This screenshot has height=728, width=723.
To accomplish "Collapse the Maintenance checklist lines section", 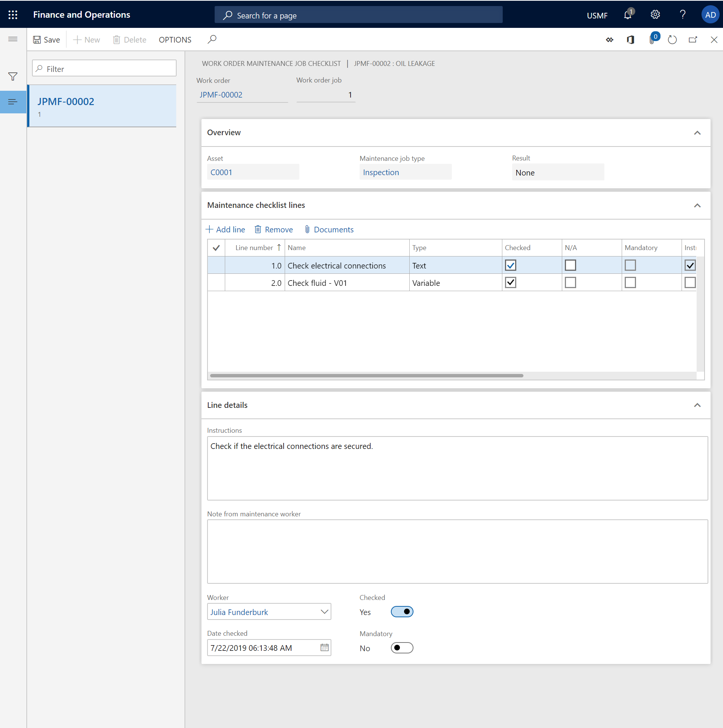I will (697, 205).
